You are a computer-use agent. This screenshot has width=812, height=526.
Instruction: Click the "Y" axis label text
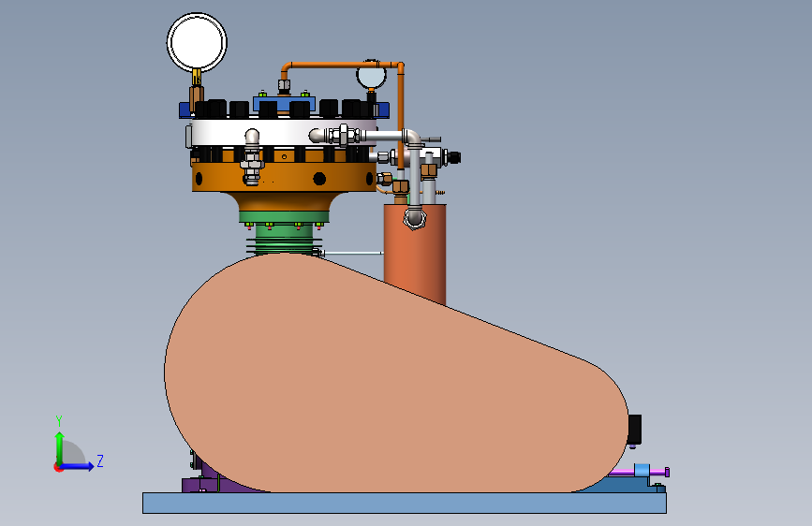tap(59, 421)
